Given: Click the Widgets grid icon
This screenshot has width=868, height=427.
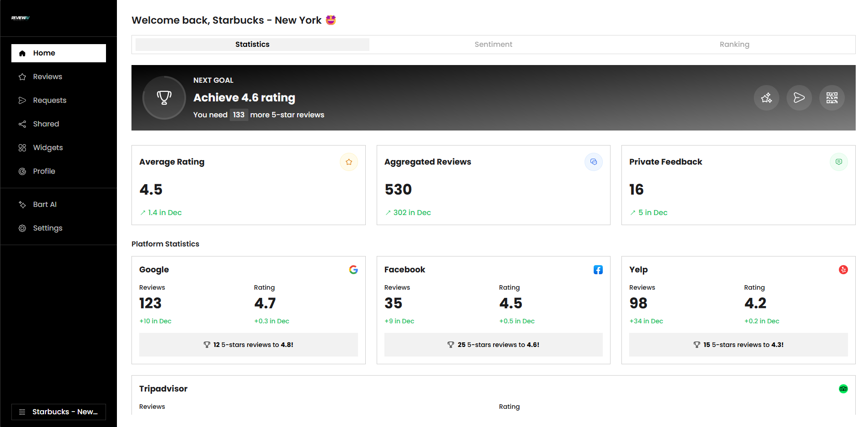Looking at the screenshot, I should point(22,148).
